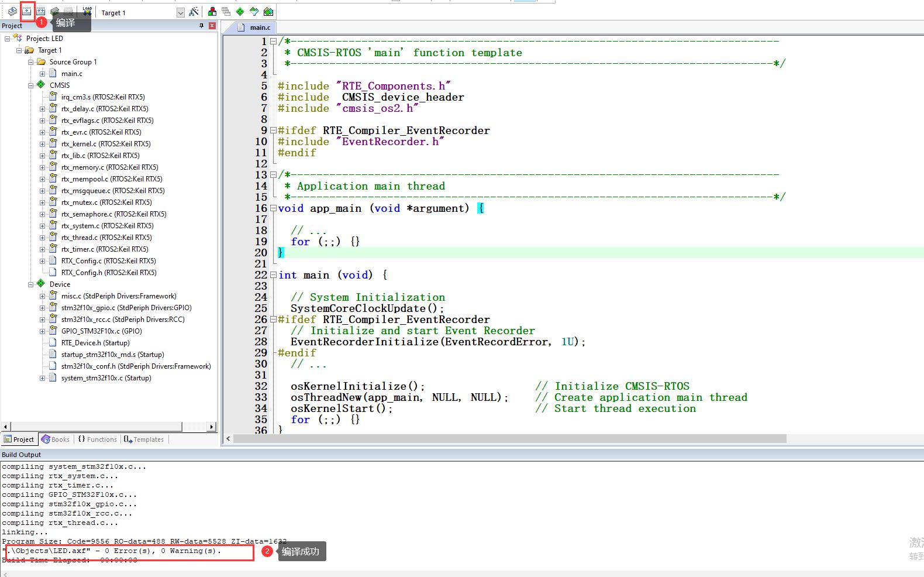This screenshot has width=924, height=577.
Task: Collapse the main function at line 22
Action: coord(273,275)
